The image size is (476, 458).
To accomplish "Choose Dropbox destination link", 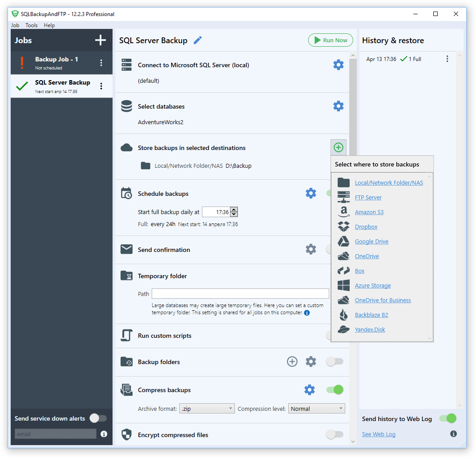I will 366,227.
